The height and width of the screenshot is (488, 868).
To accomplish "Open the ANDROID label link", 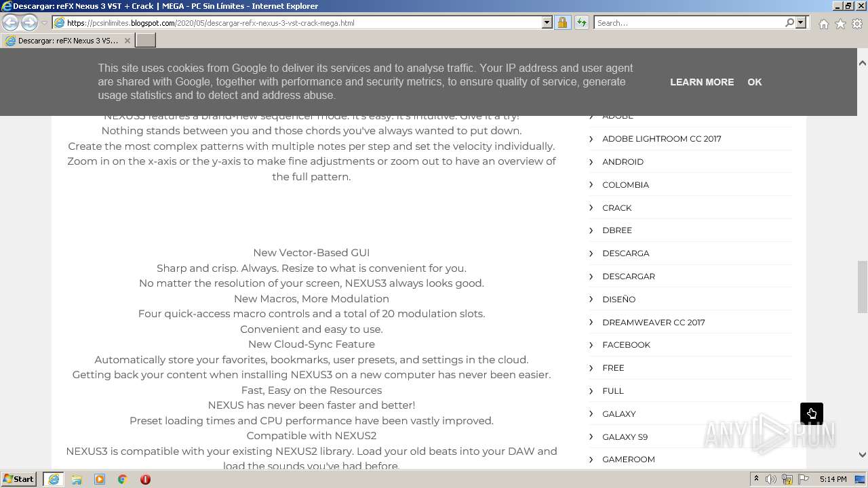I will [x=623, y=162].
